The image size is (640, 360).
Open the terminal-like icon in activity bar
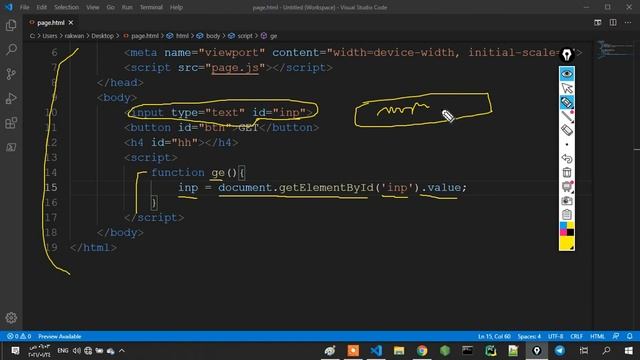tap(11, 147)
